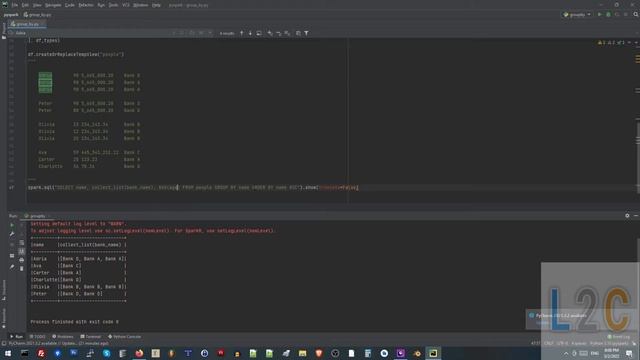The width and height of the screenshot is (640, 360).
Task: Open search history dropdown in find bar
Action: [11, 33]
